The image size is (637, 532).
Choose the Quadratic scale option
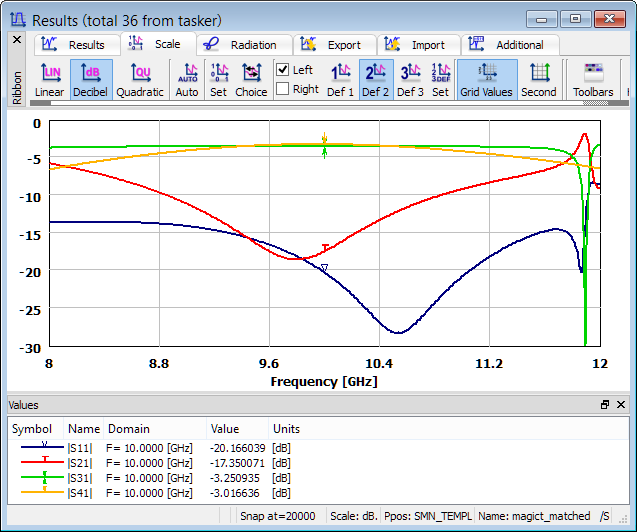click(x=140, y=80)
